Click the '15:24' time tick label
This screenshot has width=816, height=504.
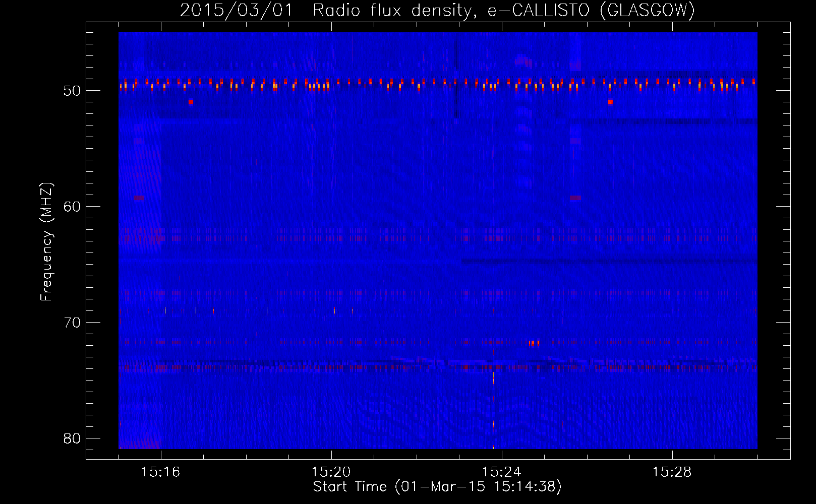click(501, 472)
